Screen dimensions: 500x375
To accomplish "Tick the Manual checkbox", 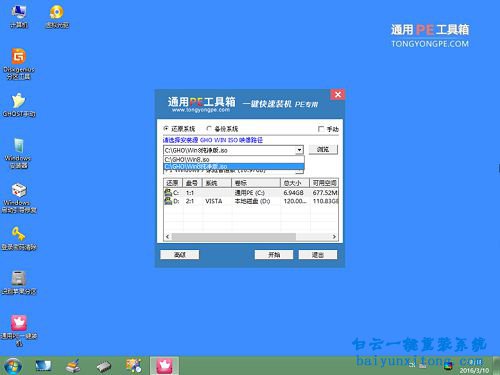I will tap(321, 129).
